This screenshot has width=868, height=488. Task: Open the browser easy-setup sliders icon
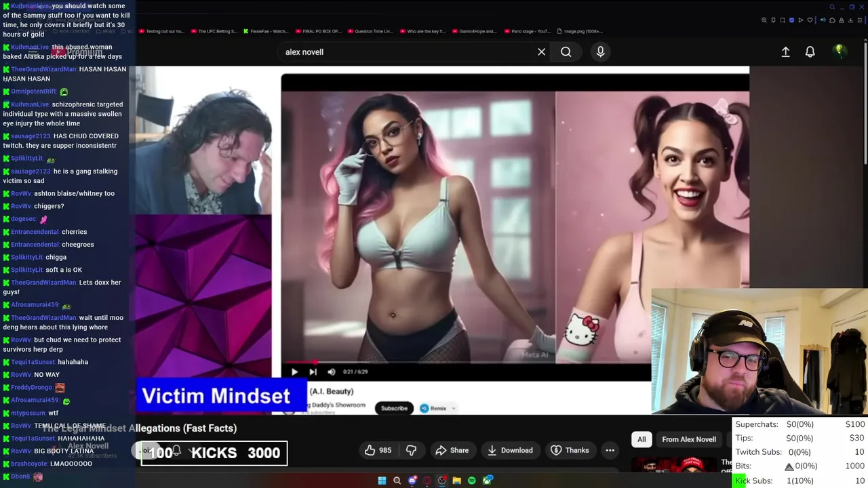click(x=860, y=20)
